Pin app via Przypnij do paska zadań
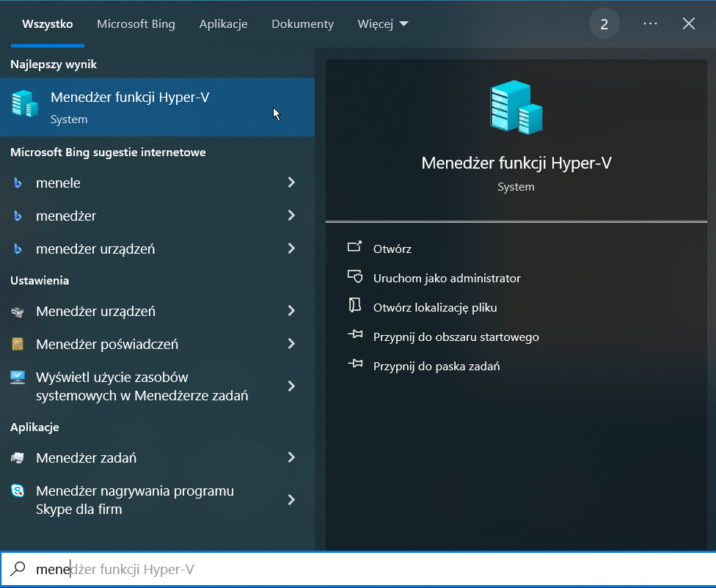This screenshot has width=716, height=588. tap(436, 367)
